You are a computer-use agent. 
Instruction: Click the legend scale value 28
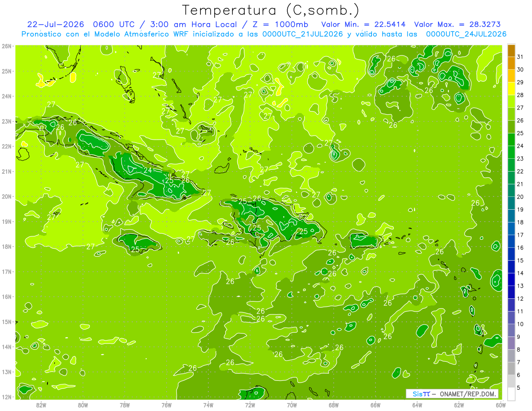tap(520, 95)
